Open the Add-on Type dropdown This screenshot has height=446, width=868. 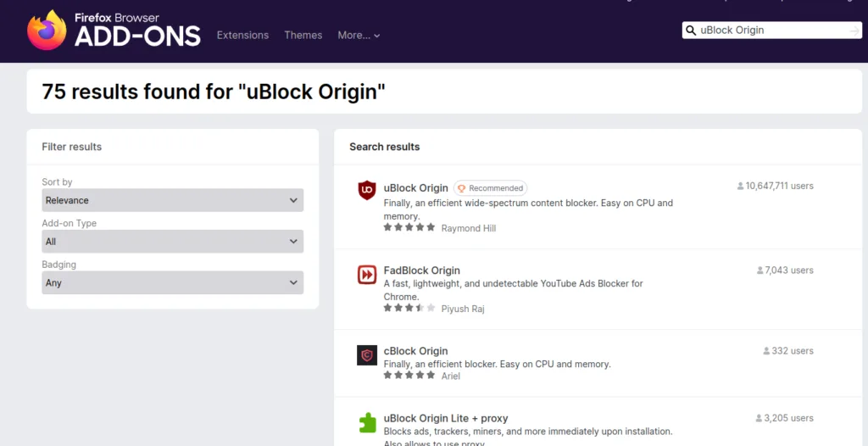pos(173,242)
